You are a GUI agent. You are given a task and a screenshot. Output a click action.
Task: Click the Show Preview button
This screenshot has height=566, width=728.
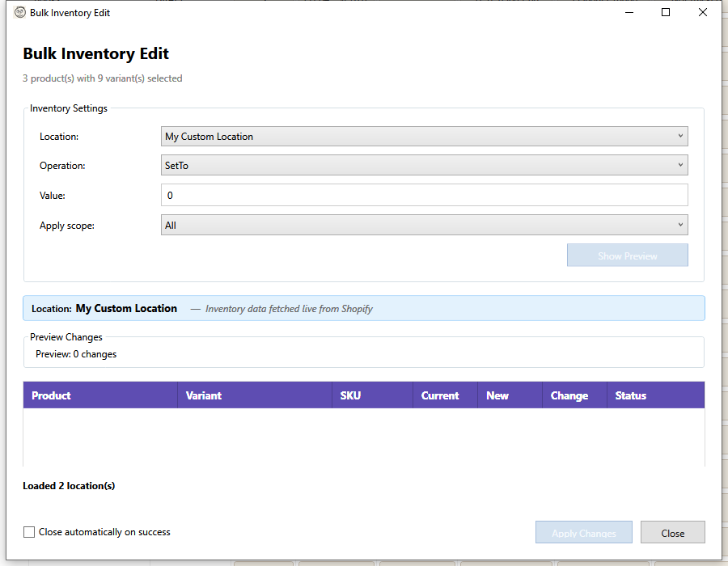[x=627, y=254]
